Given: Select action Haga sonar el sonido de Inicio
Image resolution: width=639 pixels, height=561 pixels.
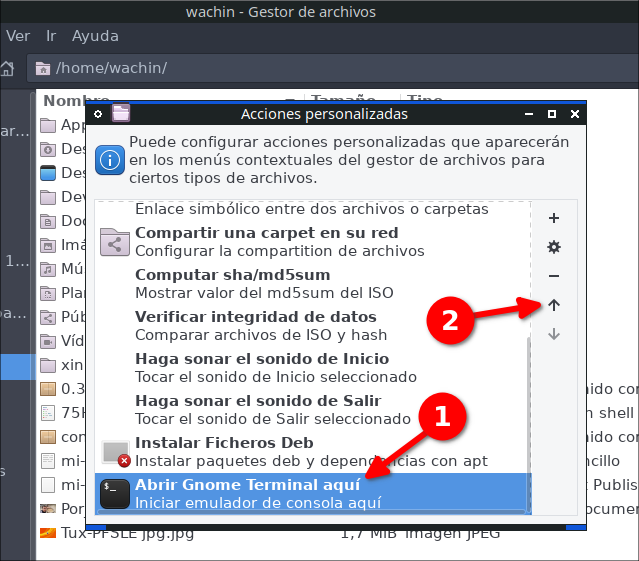Looking at the screenshot, I should point(313,368).
